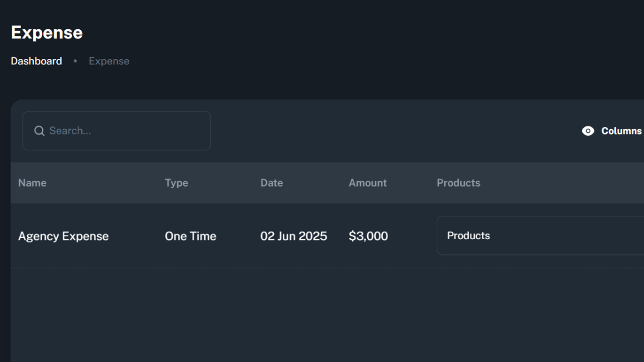
Task: Click the eye icon beside Columns
Action: 588,131
